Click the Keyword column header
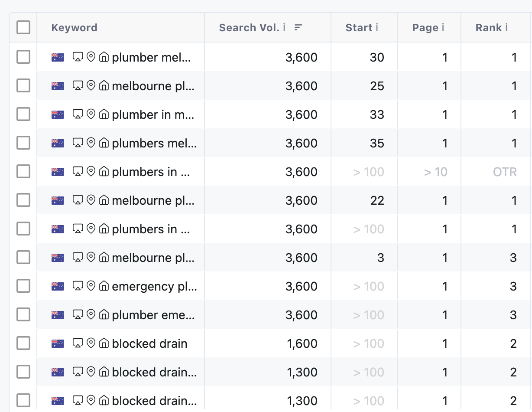 (74, 27)
